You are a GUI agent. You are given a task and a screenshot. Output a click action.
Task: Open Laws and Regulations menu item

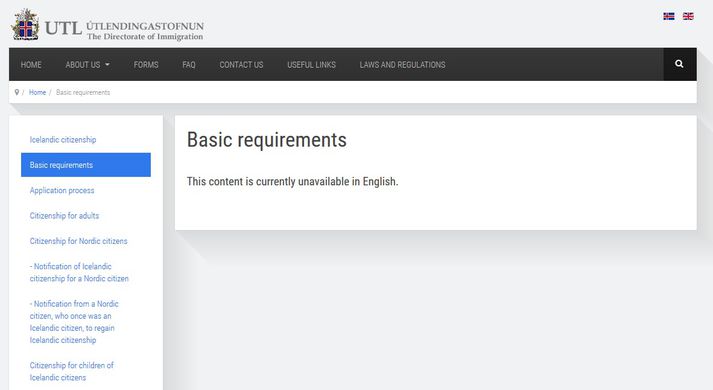[x=402, y=65]
